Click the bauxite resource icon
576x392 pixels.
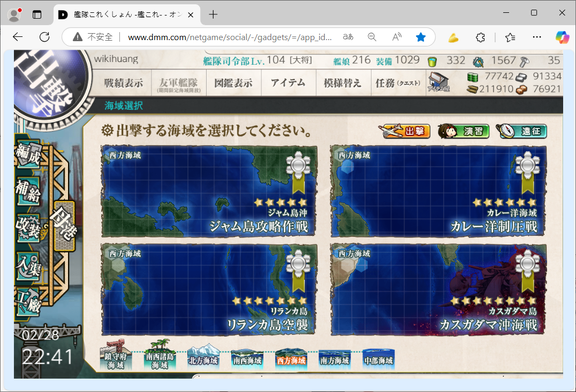coord(521,89)
